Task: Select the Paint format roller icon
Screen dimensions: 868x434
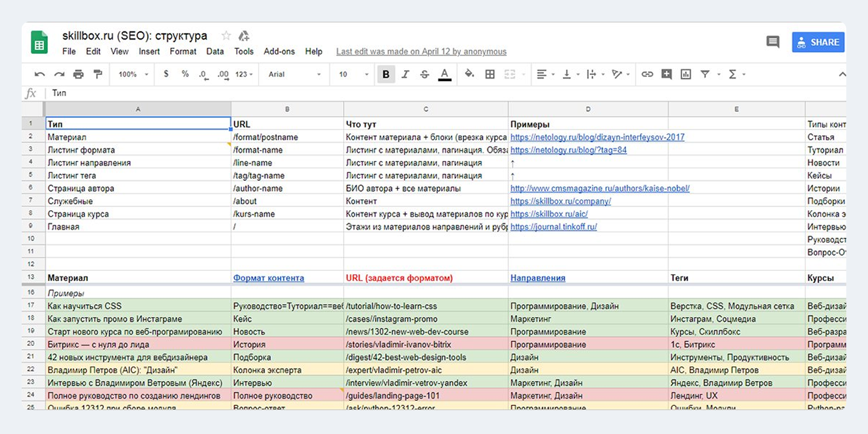Action: coord(98,74)
